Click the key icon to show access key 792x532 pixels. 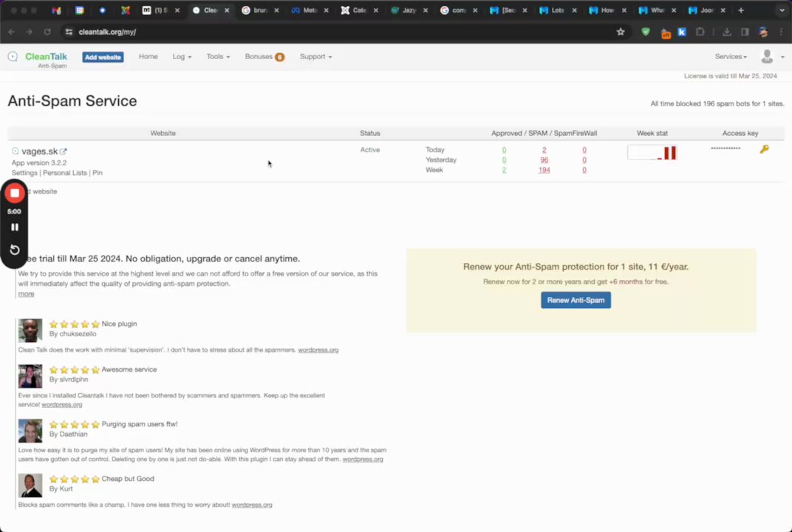(x=764, y=149)
